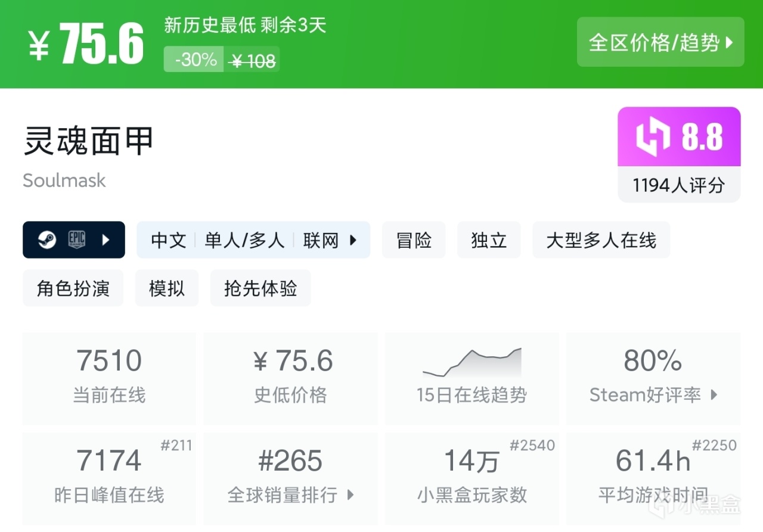The image size is (763, 532).
Task: Click the Epic Games store icon
Action: (76, 240)
